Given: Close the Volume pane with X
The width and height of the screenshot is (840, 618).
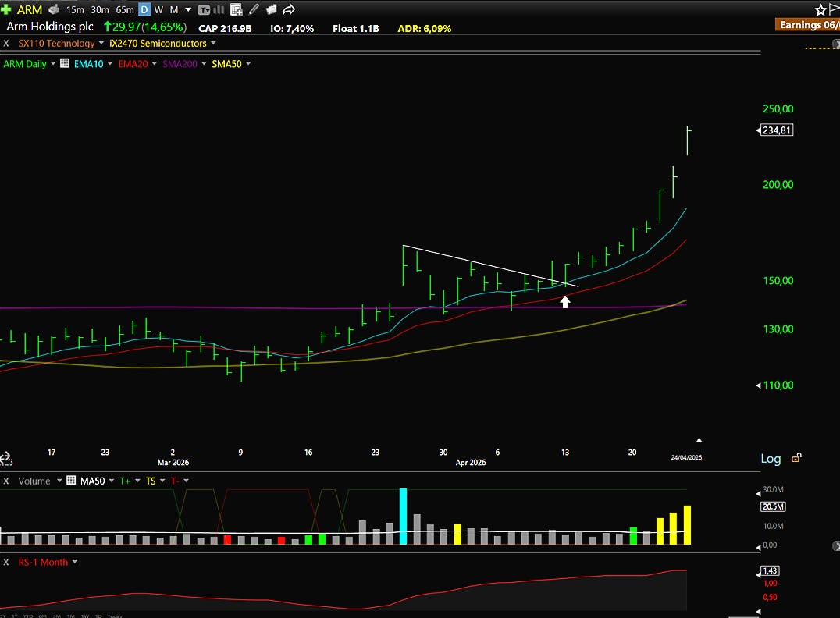Looking at the screenshot, I should pyautogui.click(x=6, y=481).
